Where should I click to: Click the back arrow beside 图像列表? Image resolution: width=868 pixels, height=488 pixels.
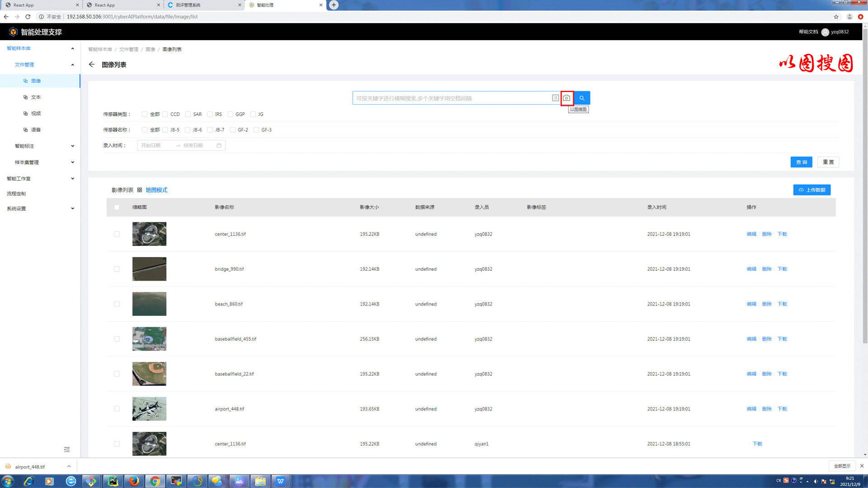pyautogui.click(x=92, y=65)
